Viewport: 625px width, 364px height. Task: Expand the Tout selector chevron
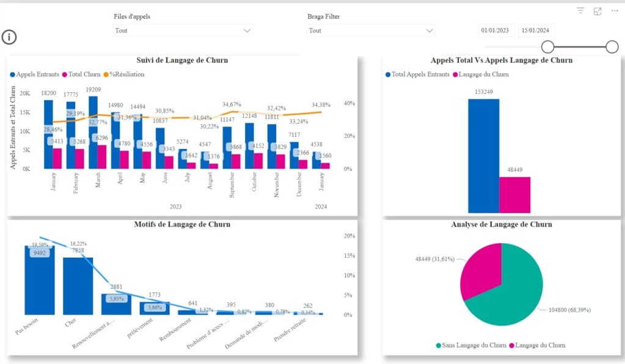(246, 30)
